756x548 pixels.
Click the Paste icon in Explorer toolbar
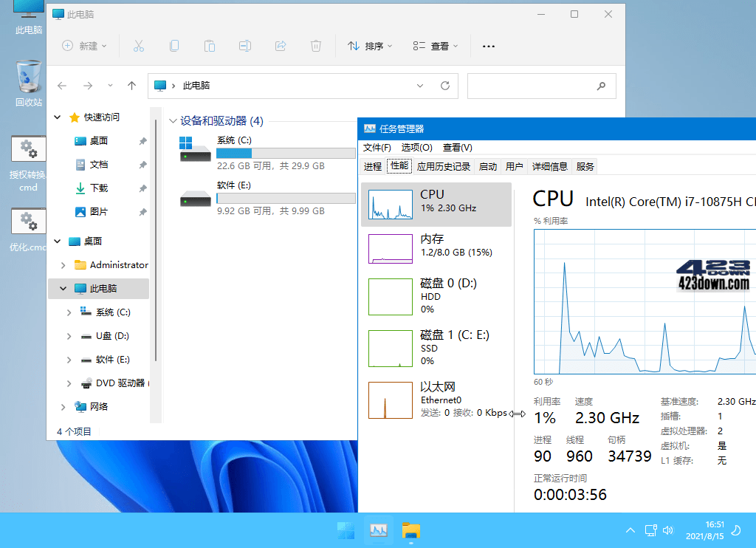pyautogui.click(x=210, y=46)
